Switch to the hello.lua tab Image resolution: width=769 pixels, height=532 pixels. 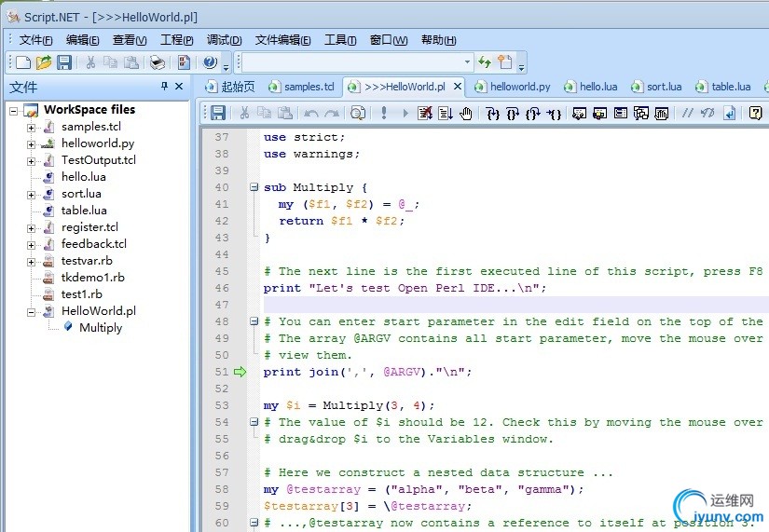click(590, 87)
